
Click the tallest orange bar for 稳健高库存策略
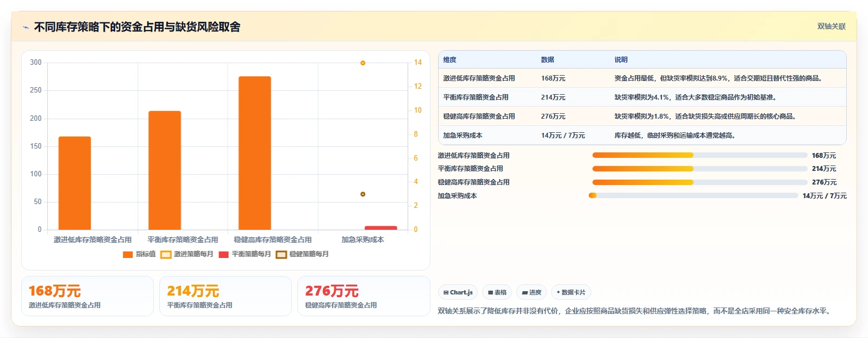(254, 153)
